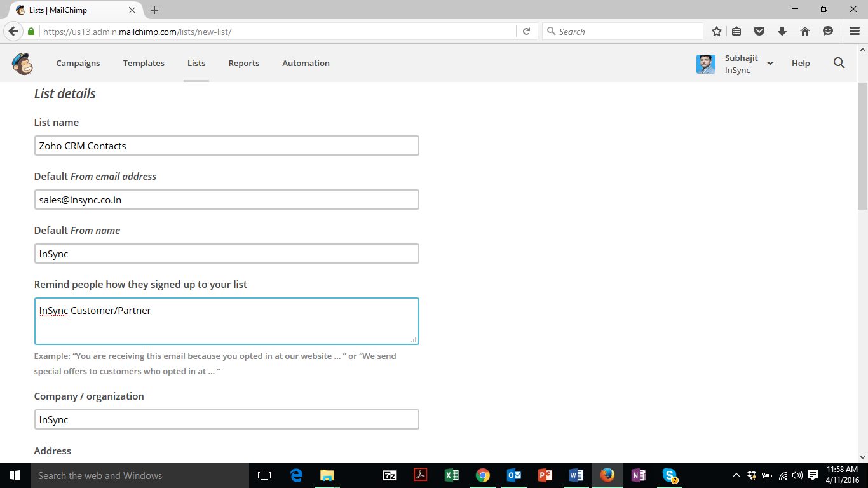Click the MailChimp search magnifier icon

click(839, 63)
